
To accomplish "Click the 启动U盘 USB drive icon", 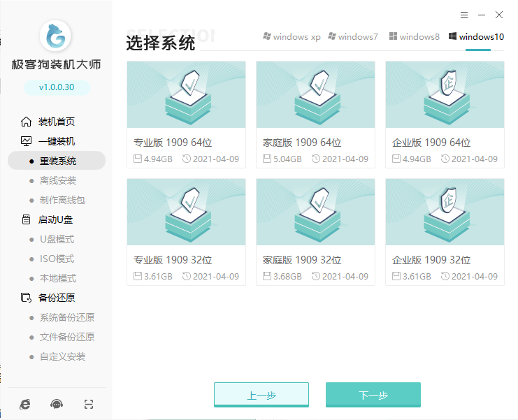I will pyautogui.click(x=26, y=219).
